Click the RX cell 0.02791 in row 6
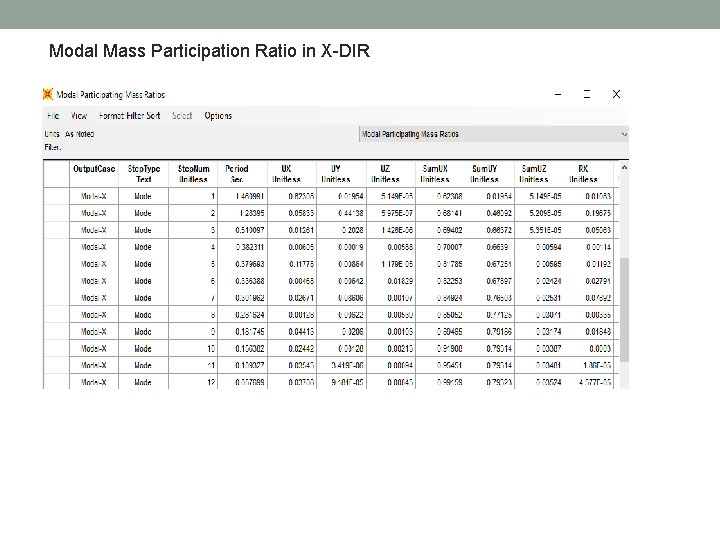 [x=589, y=281]
